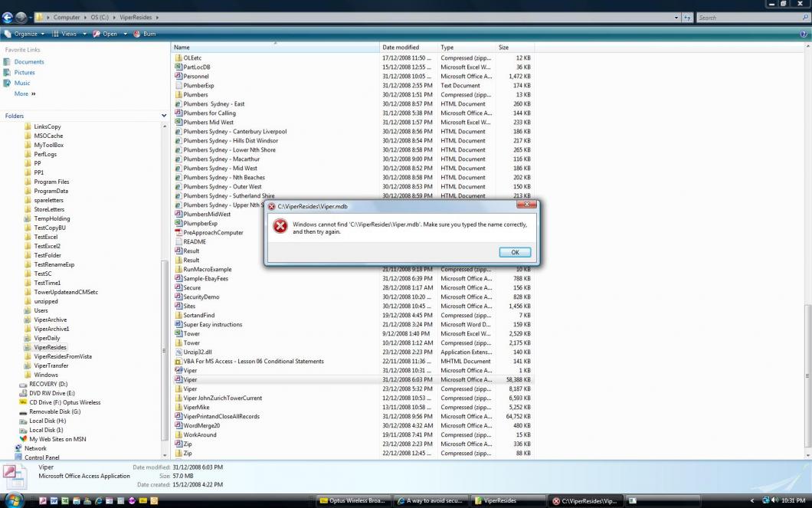Select Control Panel in the folder tree
812x508 pixels.
tap(42, 457)
